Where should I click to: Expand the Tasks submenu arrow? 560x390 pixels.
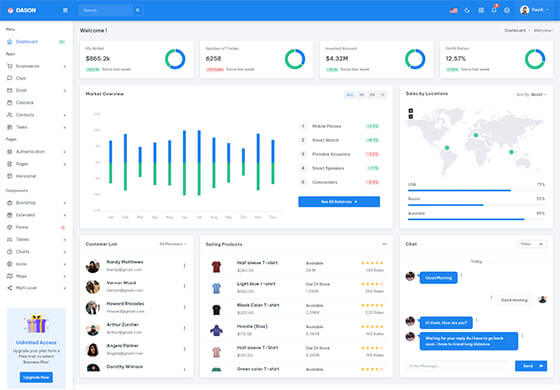[x=65, y=128]
